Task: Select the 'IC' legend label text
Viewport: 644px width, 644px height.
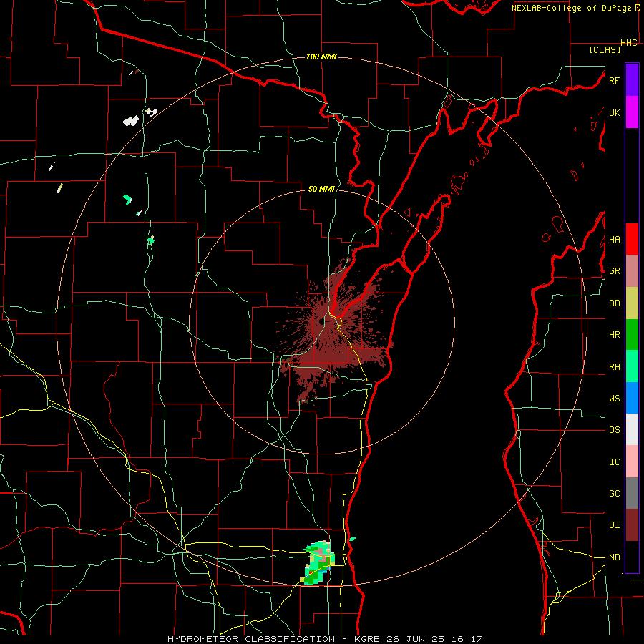Action: click(614, 462)
